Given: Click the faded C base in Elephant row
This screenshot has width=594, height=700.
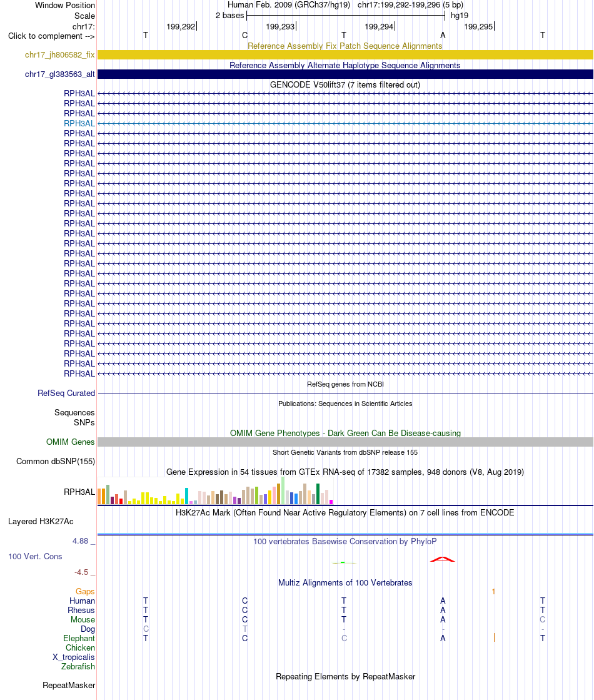Looking at the screenshot, I should coord(344,639).
